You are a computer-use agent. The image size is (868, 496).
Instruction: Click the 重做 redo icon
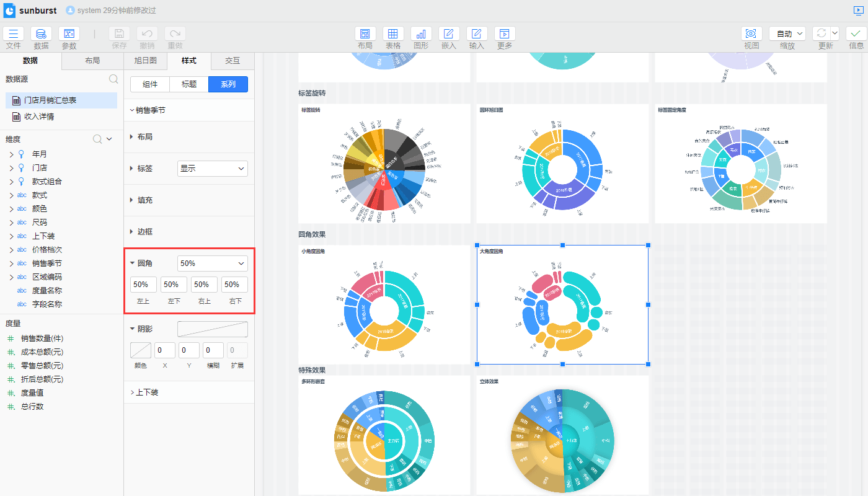[175, 34]
